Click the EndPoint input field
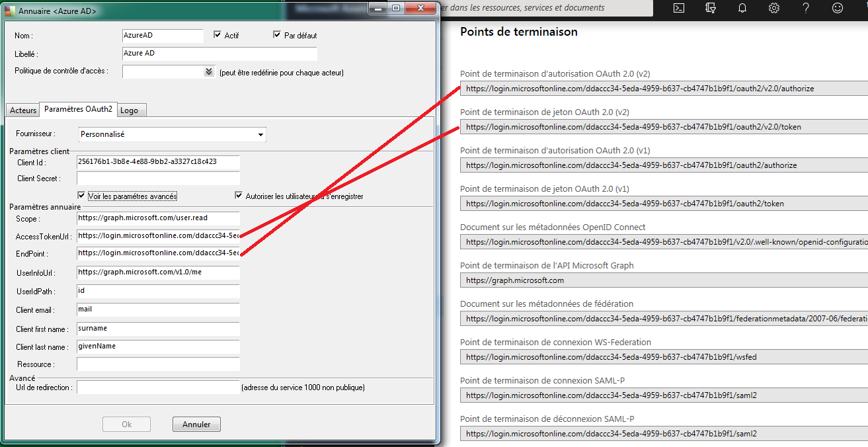The image size is (868, 447). (158, 253)
